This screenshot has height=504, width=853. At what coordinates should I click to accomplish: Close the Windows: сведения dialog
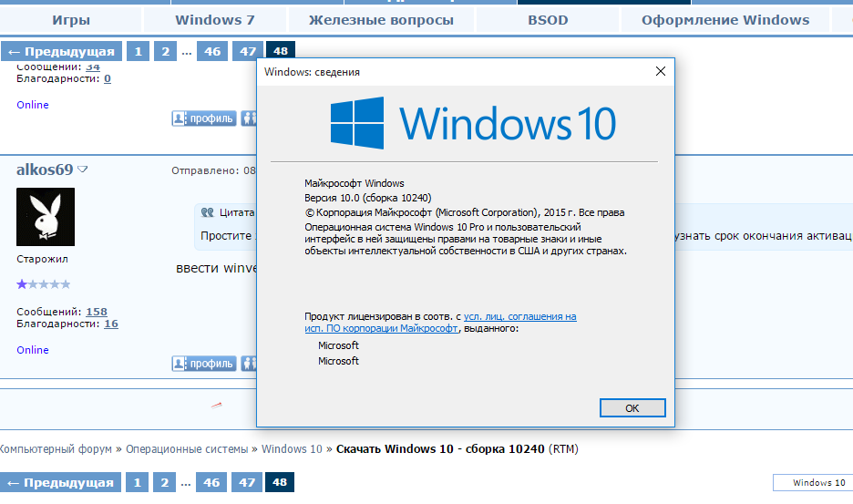[661, 71]
